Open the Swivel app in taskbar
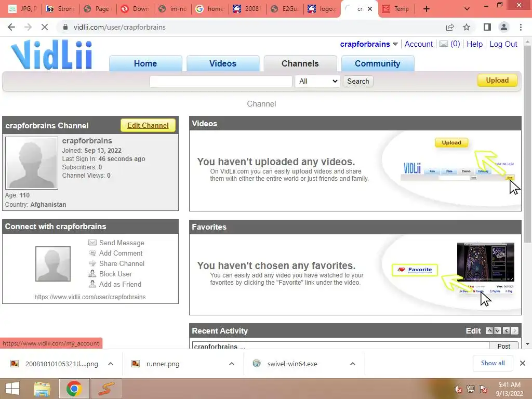Image resolution: width=532 pixels, height=399 pixels. 106,389
